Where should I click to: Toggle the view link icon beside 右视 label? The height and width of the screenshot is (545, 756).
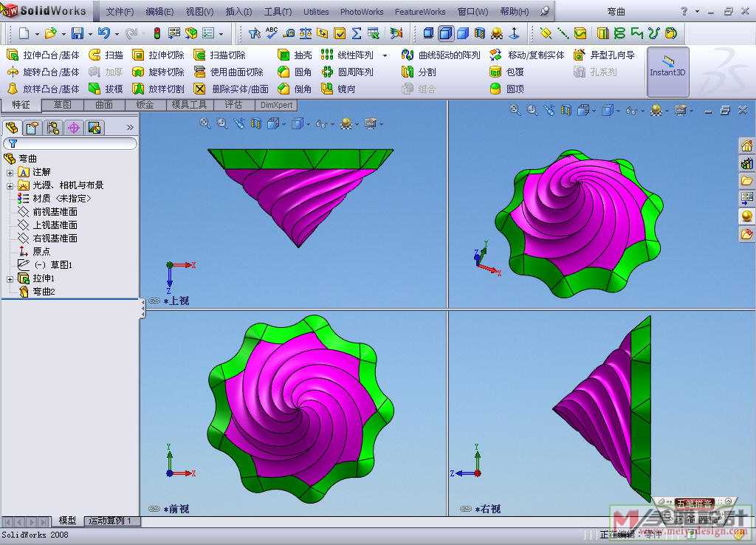[x=465, y=509]
